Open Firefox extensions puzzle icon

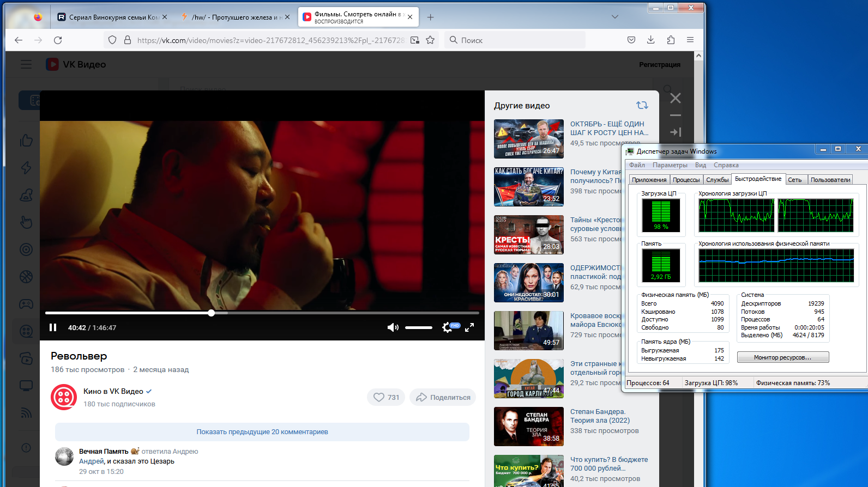point(671,40)
